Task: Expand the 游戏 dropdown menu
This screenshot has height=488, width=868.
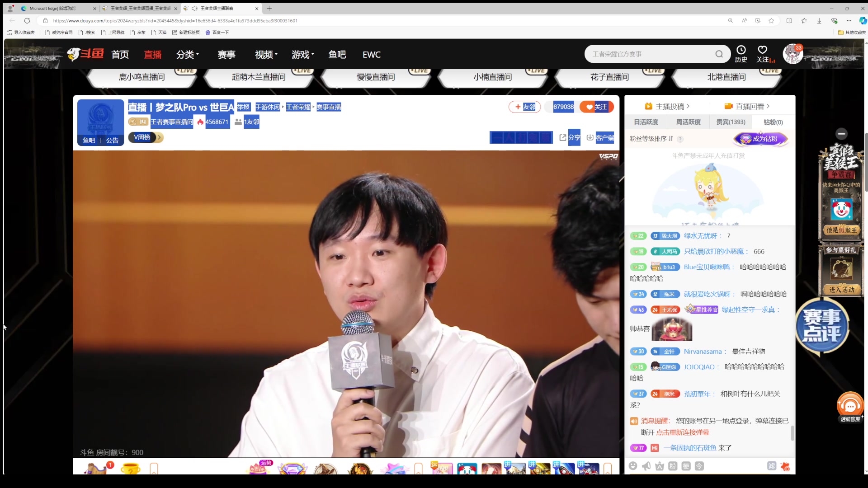Action: point(303,55)
